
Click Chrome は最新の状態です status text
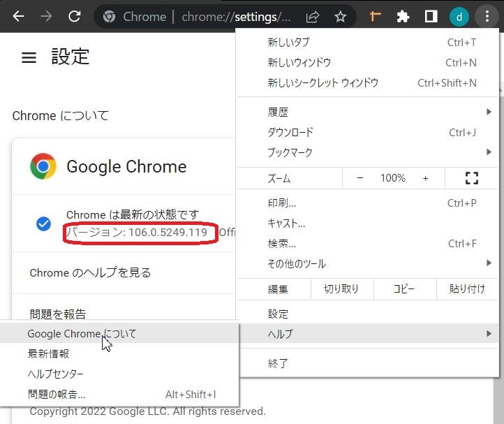coord(133,214)
